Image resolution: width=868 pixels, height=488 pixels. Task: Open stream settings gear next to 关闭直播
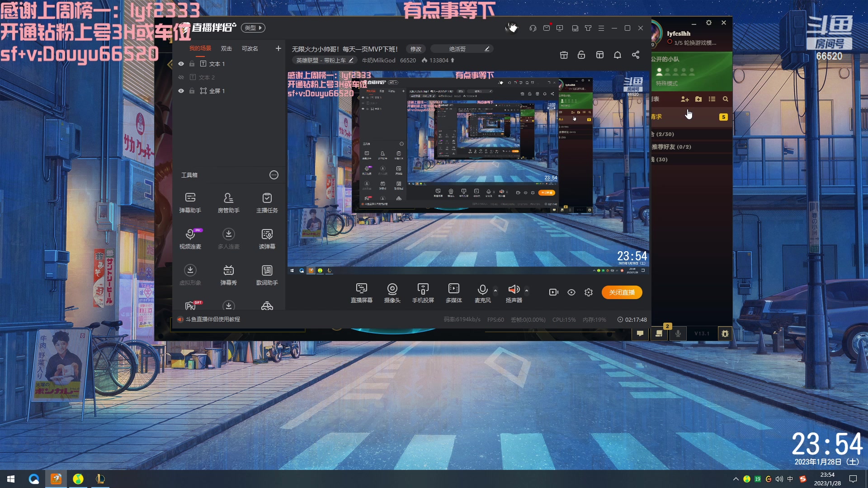point(589,292)
